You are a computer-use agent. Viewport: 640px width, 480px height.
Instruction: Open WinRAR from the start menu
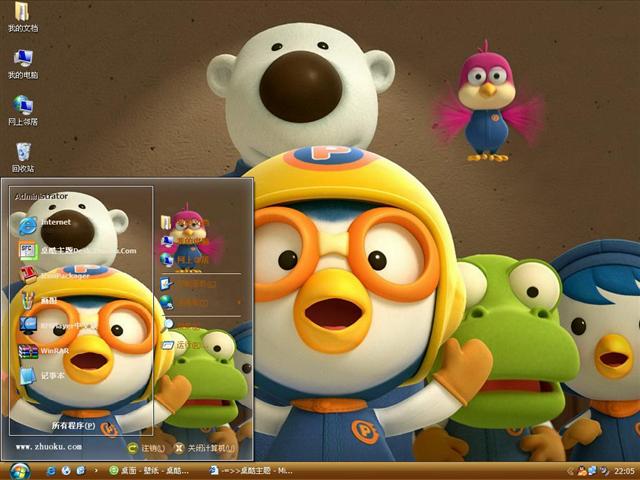(43, 351)
